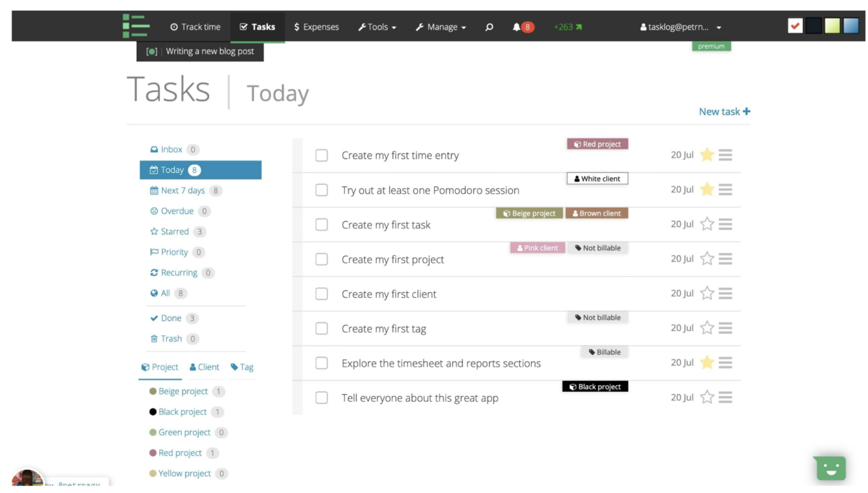Click the TaskLog logo icon
Viewport: 868px width, 493px height.
click(137, 27)
